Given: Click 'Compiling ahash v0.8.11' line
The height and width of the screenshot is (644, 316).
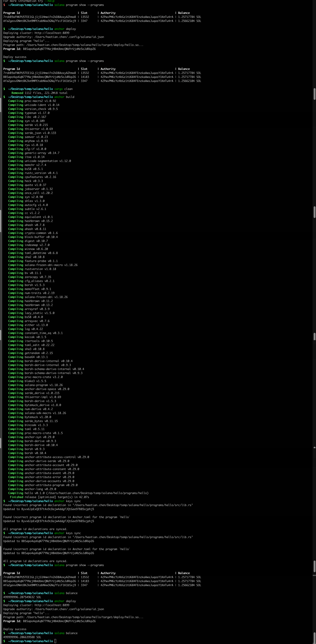Looking at the screenshot, I should (x=27, y=229).
